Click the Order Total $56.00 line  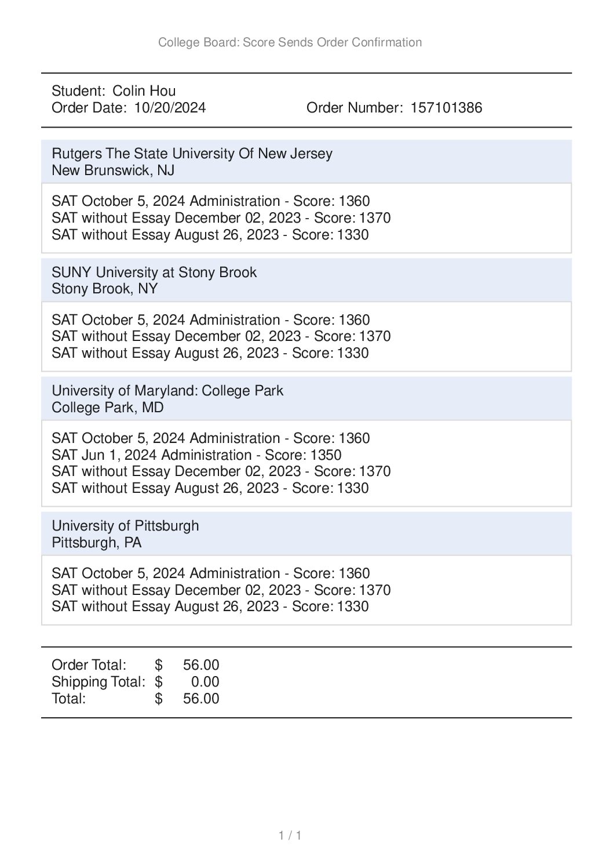pyautogui.click(x=136, y=664)
